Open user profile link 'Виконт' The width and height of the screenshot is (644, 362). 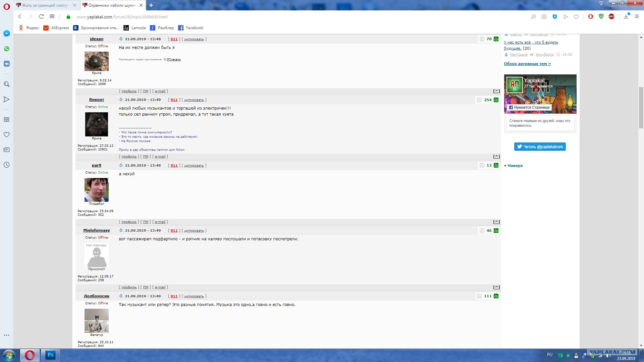[x=97, y=100]
